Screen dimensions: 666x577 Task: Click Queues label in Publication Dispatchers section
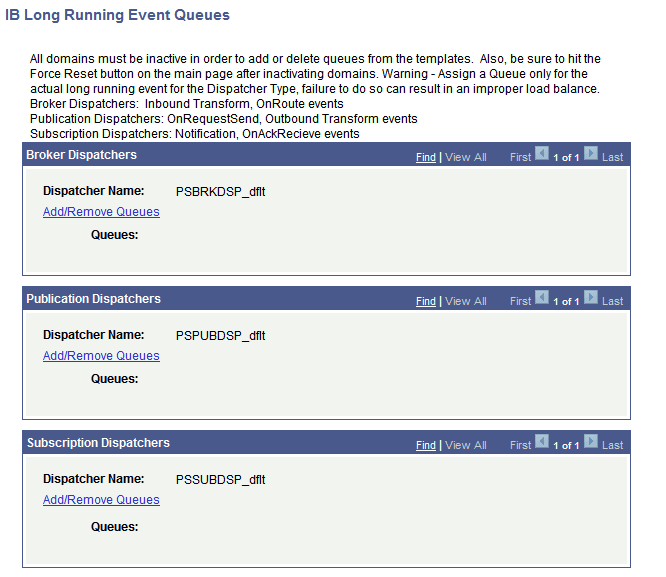(x=115, y=379)
